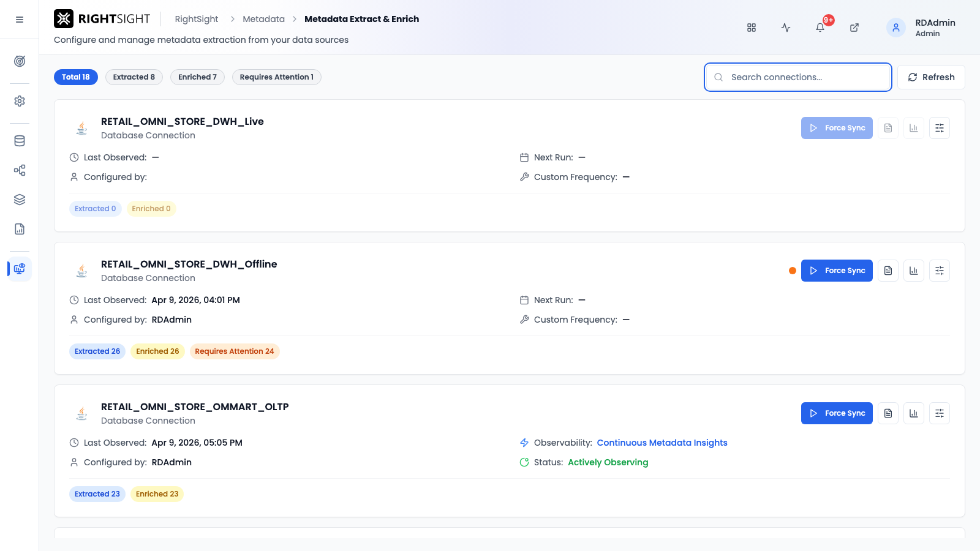Click 'Apr 9, 2026, 04:01 PM' timestamp
Image resolution: width=980 pixels, height=551 pixels.
pyautogui.click(x=196, y=300)
